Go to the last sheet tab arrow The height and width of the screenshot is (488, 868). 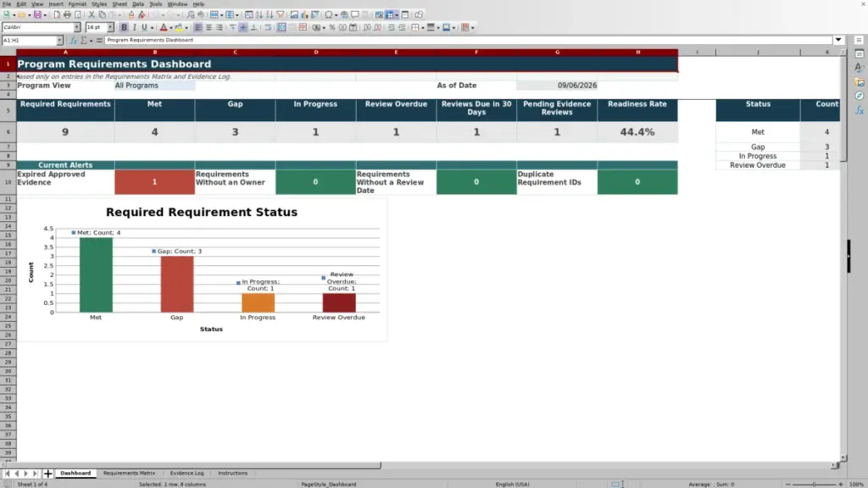click(35, 473)
